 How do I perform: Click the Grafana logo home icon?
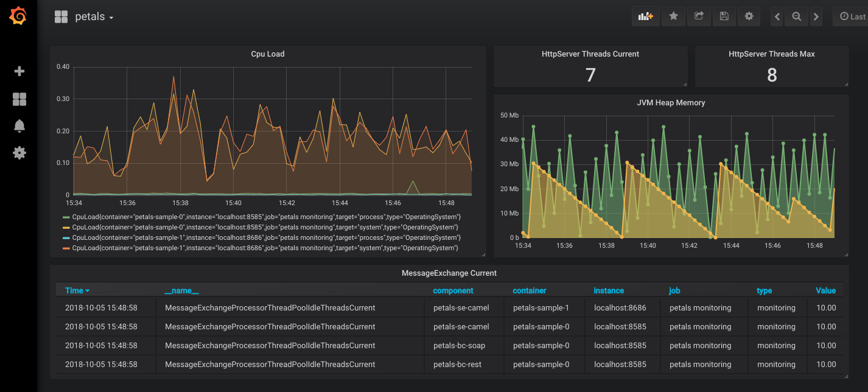(x=18, y=16)
